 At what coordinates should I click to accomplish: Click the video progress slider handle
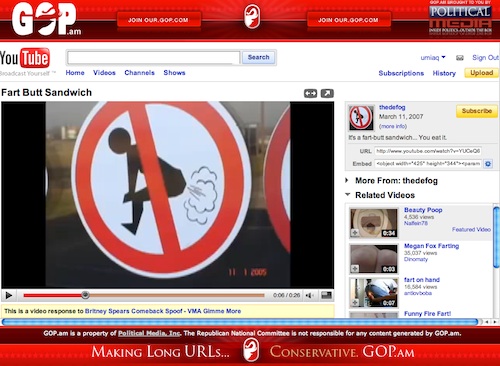pyautogui.click(x=85, y=295)
